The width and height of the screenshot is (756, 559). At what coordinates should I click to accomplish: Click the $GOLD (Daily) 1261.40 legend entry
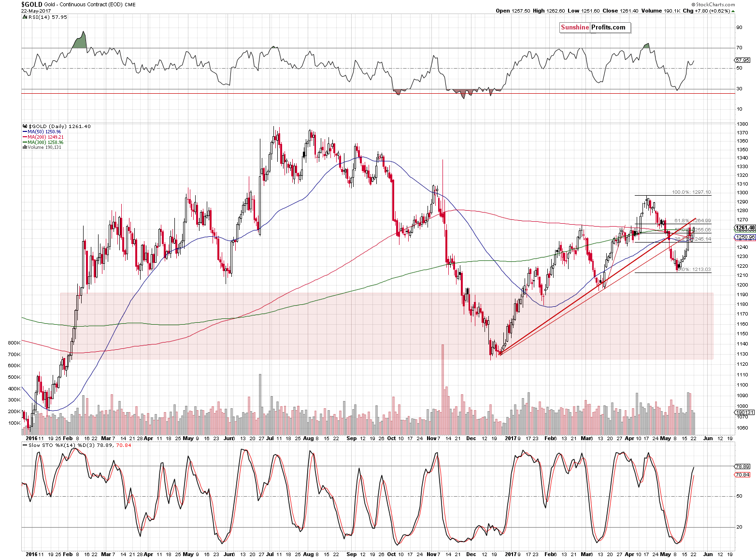(59, 126)
